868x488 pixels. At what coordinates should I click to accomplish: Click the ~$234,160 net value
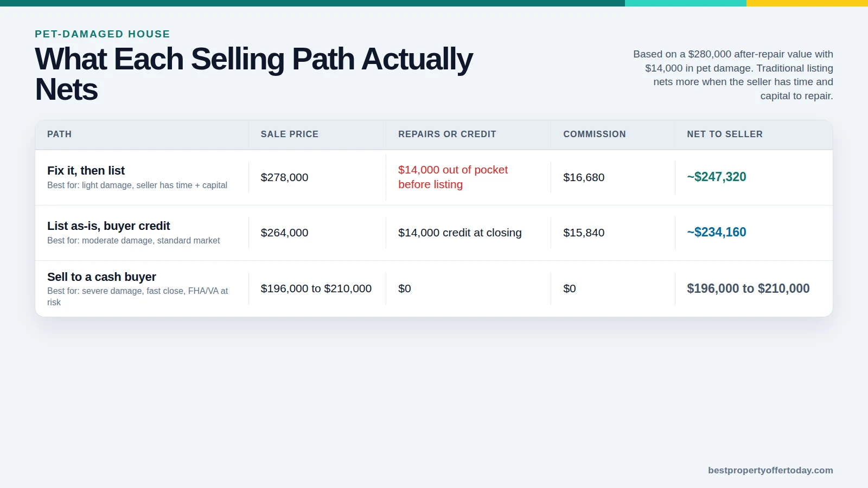click(716, 232)
